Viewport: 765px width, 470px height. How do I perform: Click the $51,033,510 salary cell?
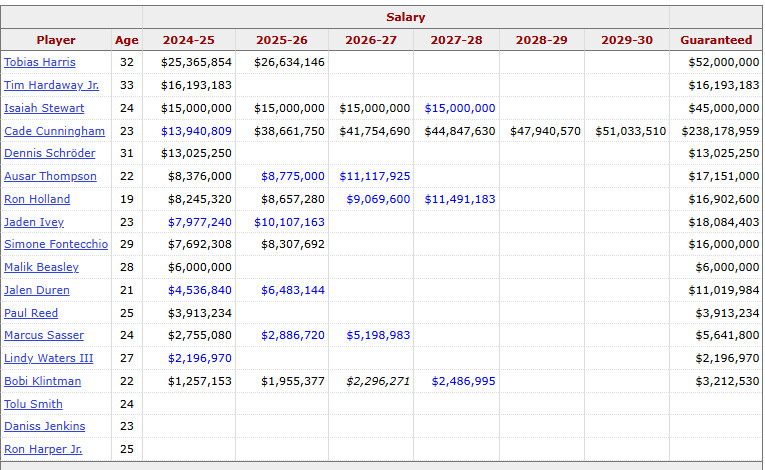click(x=630, y=131)
